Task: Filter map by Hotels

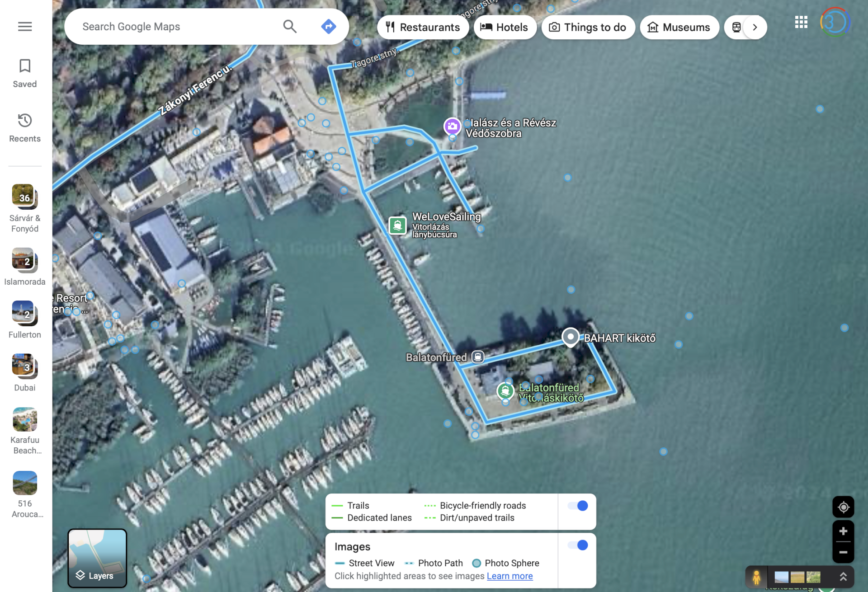Action: pyautogui.click(x=505, y=27)
